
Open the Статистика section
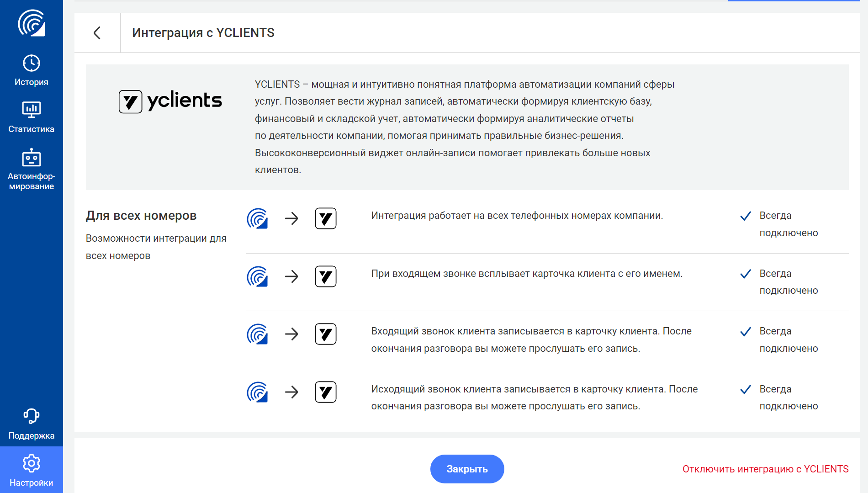tap(32, 117)
